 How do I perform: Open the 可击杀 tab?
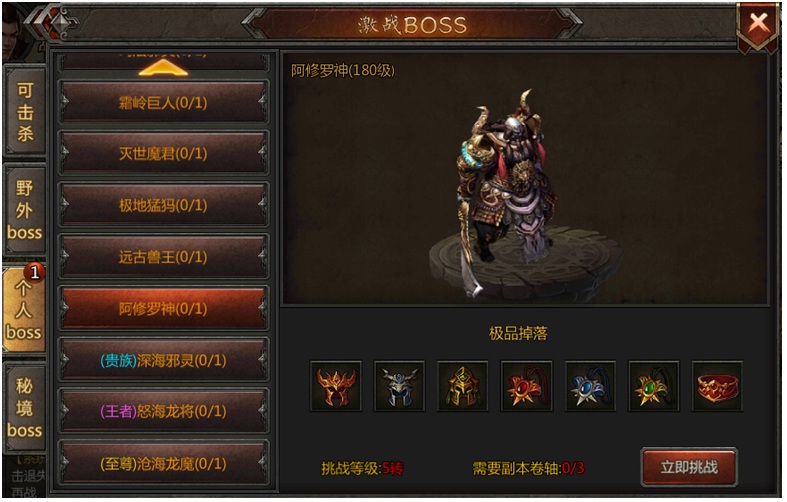(25, 111)
